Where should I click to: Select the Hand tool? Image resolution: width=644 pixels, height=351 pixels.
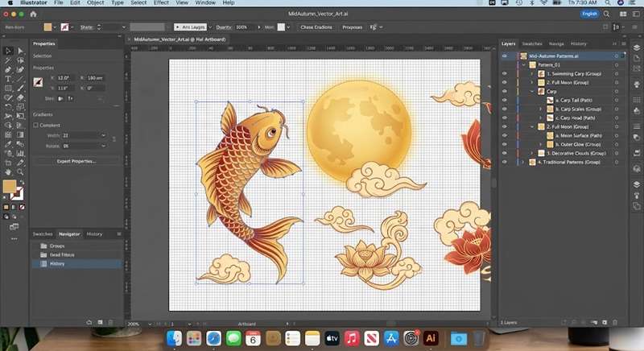click(8, 172)
